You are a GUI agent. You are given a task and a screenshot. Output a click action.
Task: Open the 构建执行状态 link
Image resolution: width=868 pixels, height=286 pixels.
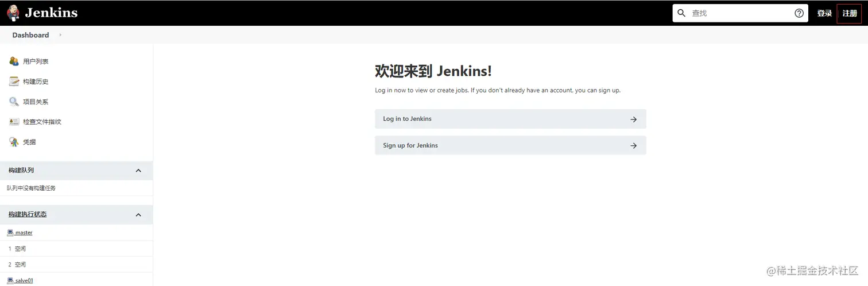tap(28, 214)
